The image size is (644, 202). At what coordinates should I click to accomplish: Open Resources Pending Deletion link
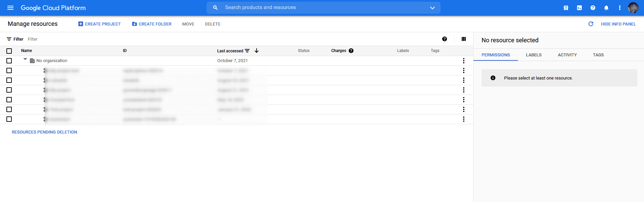44,132
